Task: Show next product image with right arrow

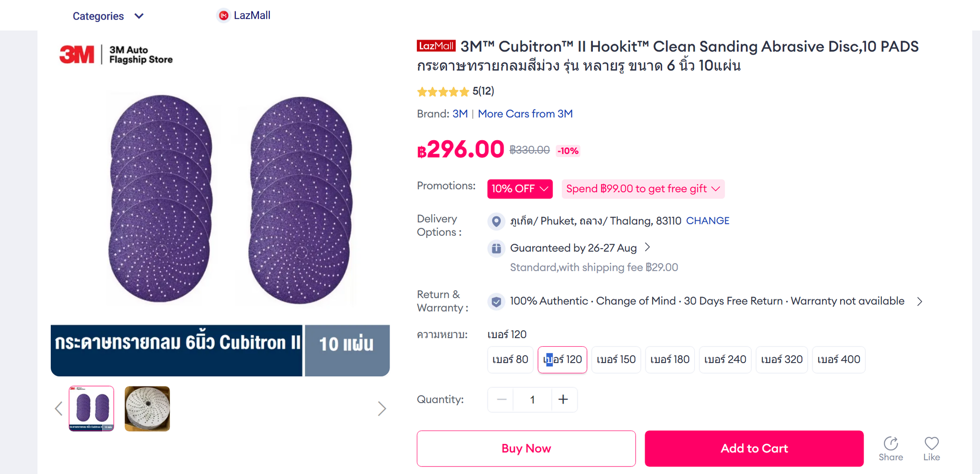Action: (x=381, y=408)
